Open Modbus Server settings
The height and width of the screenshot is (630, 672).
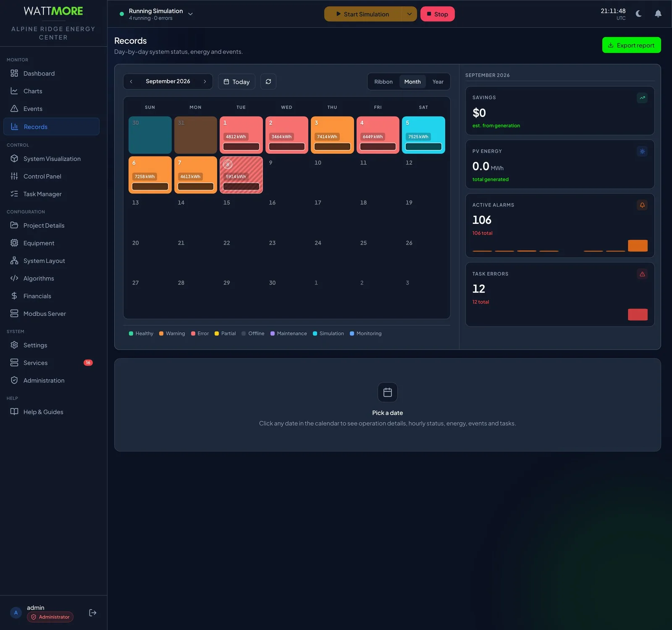51,314
